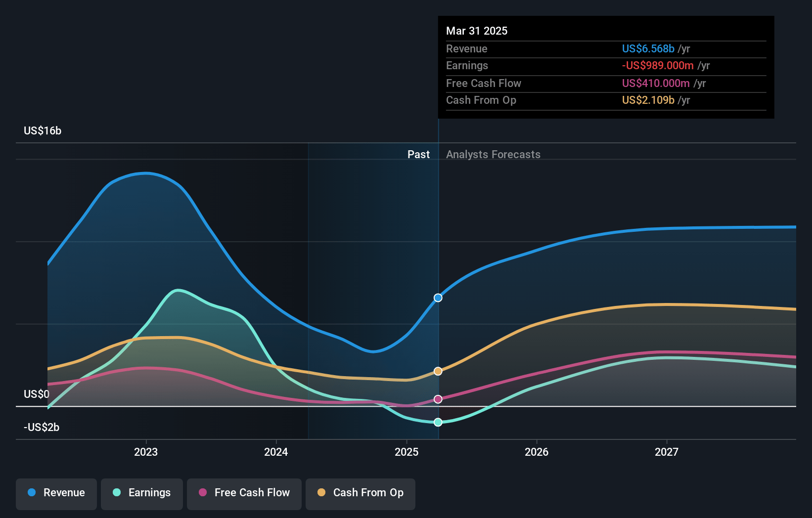This screenshot has height=518, width=812.
Task: Click the Mar 31 2025 tooltip date
Action: (x=477, y=31)
